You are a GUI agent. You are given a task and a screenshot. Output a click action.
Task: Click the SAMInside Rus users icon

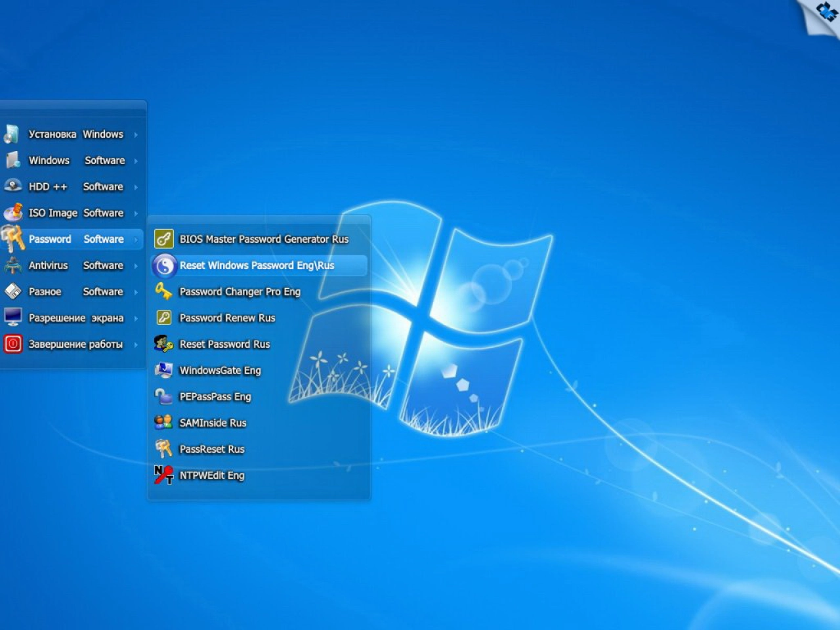click(x=164, y=423)
